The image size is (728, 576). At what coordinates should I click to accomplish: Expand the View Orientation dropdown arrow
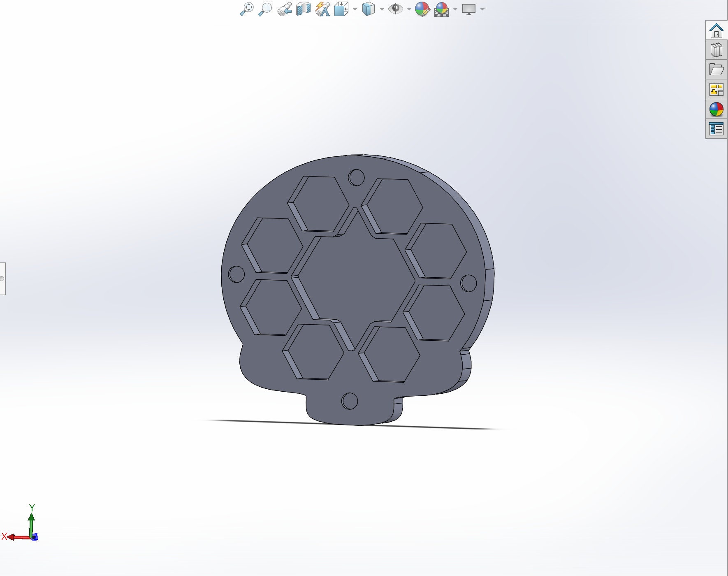[355, 9]
